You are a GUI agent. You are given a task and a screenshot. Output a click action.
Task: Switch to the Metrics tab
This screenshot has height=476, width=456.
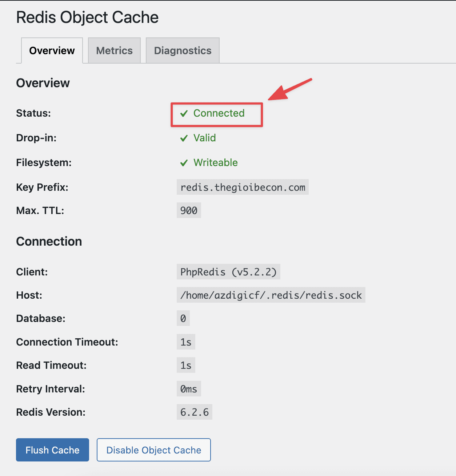[x=114, y=51]
